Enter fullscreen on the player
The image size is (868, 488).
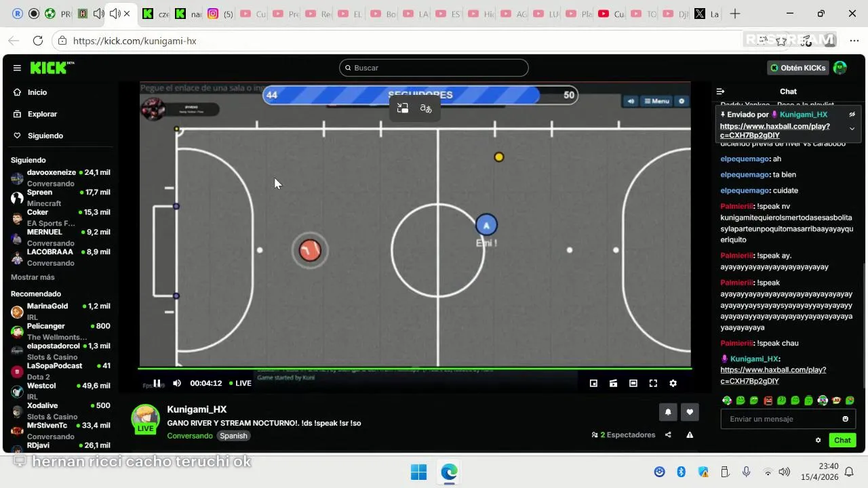[653, 383]
